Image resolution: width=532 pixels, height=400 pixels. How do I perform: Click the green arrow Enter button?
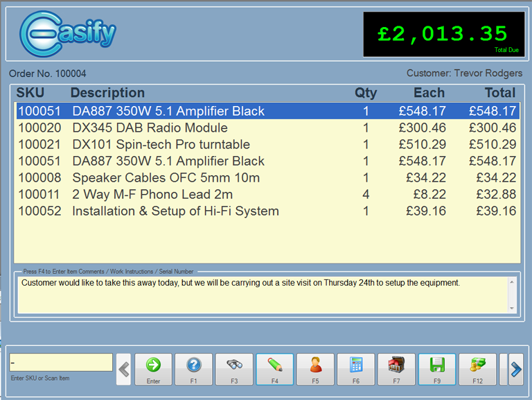click(x=153, y=369)
